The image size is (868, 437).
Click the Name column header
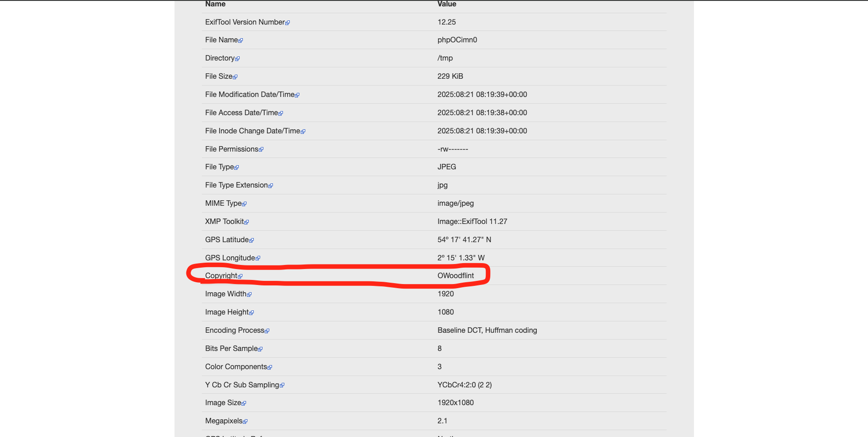click(x=215, y=4)
